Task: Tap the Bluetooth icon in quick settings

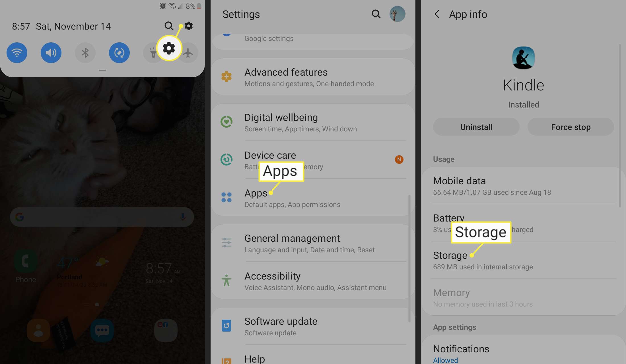Action: 85,52
